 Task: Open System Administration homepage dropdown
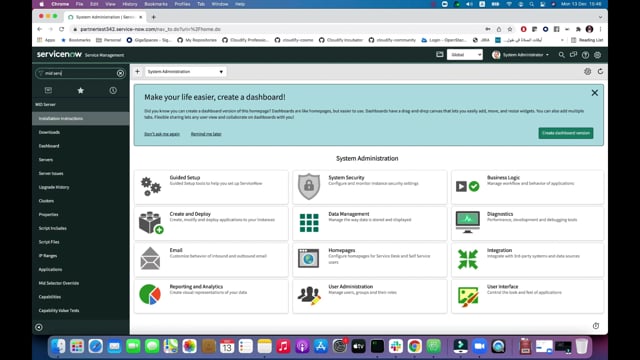186,71
